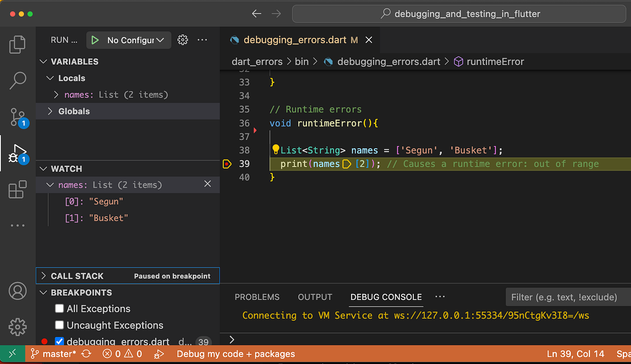631x364 pixels.
Task: Uncheck the debugging_errors.dart breakpoint checkbox
Action: (x=59, y=341)
